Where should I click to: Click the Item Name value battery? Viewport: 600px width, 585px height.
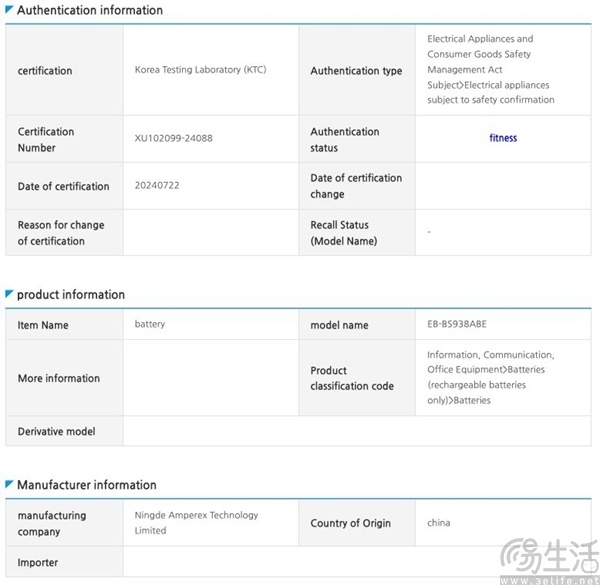pyautogui.click(x=150, y=325)
